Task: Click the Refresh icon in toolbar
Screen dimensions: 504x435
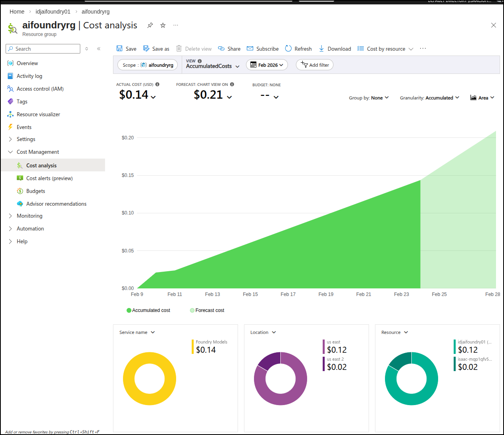Action: 288,49
